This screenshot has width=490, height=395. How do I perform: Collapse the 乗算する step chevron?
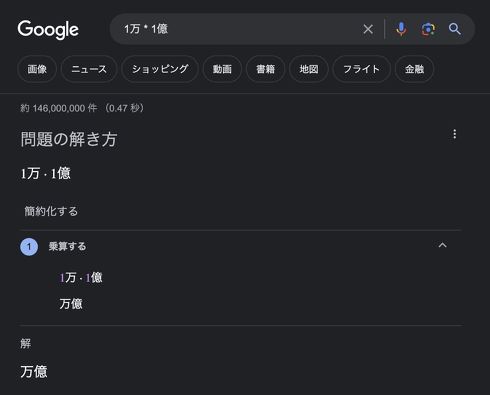(442, 245)
